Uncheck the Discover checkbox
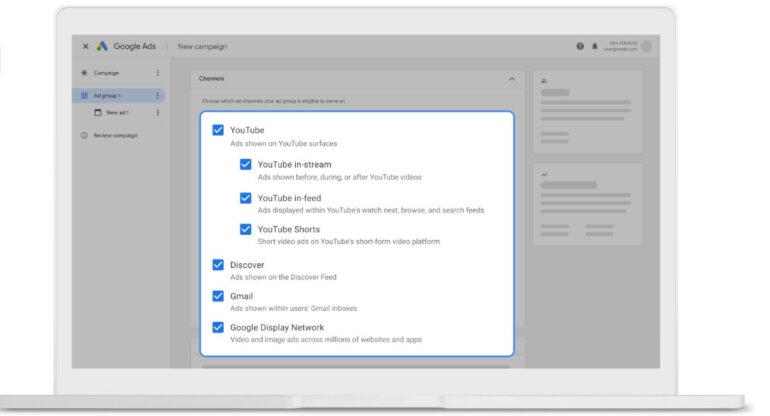 (218, 265)
